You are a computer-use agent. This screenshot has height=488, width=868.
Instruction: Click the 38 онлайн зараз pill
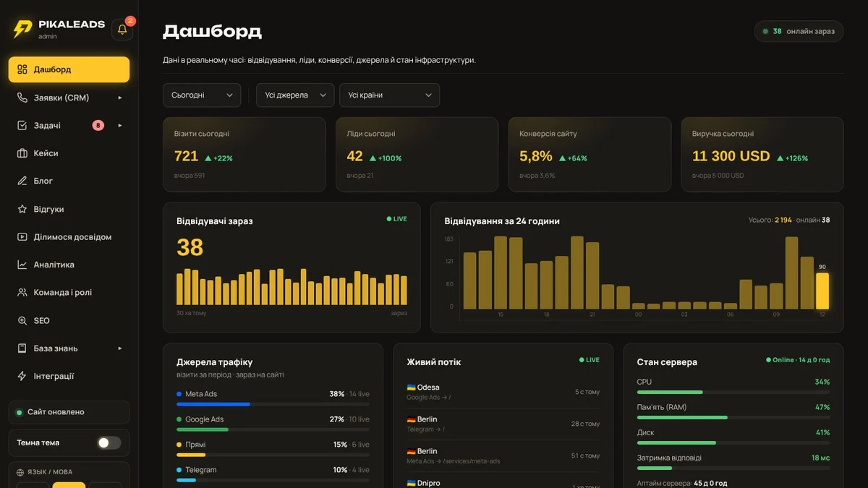click(799, 31)
